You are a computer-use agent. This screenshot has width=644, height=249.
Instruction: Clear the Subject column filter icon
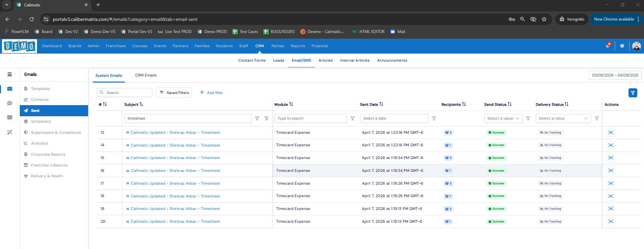(267, 119)
